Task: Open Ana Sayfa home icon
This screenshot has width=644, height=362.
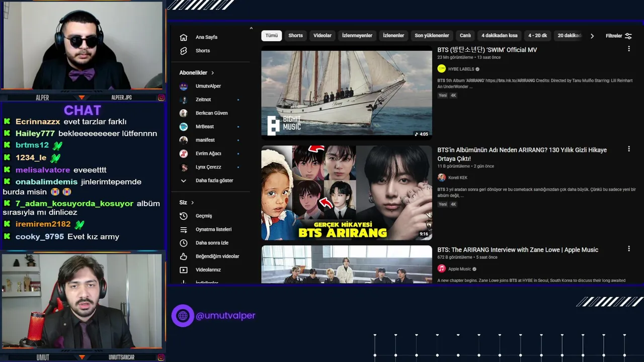Action: click(184, 37)
